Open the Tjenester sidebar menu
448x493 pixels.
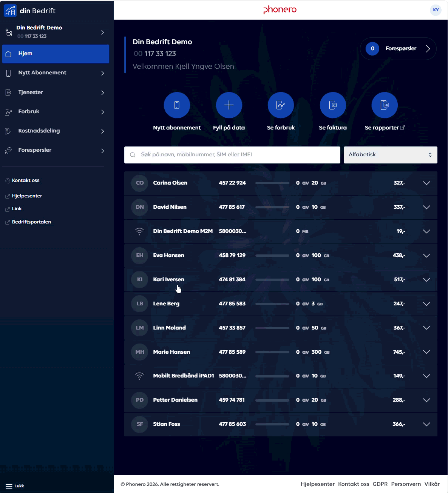pos(56,92)
